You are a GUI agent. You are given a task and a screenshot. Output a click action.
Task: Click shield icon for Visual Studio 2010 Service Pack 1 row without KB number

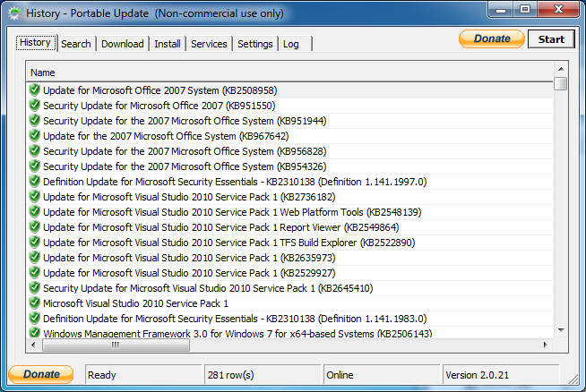34,303
